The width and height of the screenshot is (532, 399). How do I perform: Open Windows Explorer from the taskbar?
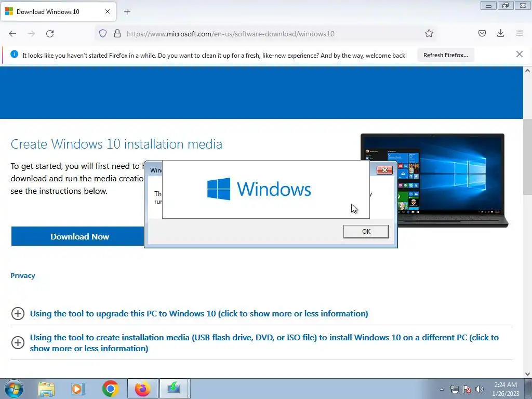click(x=46, y=389)
